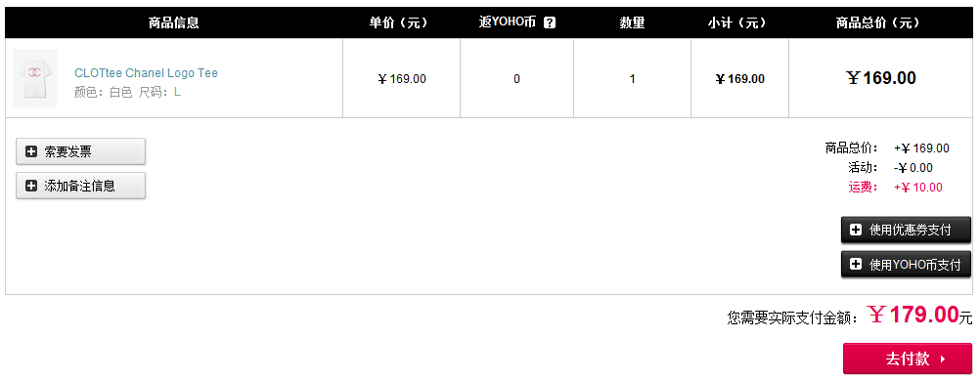Image resolution: width=980 pixels, height=380 pixels.
Task: Click the 商品总价(元) column header
Action: [x=878, y=23]
